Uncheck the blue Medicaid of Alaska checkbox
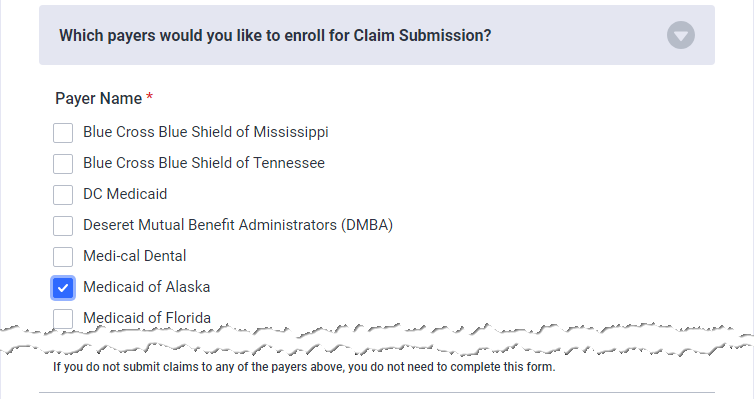 pos(63,288)
